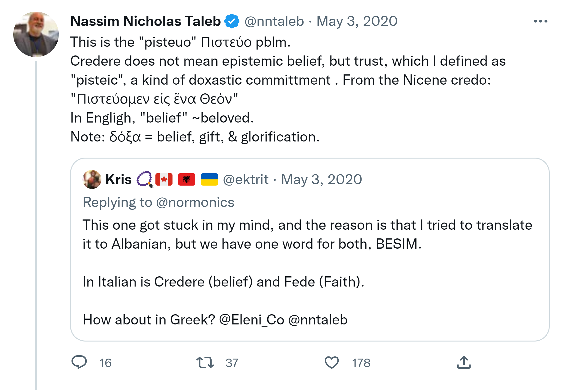Like the tweet with the heart icon
This screenshot has height=392, width=563.
click(x=331, y=362)
